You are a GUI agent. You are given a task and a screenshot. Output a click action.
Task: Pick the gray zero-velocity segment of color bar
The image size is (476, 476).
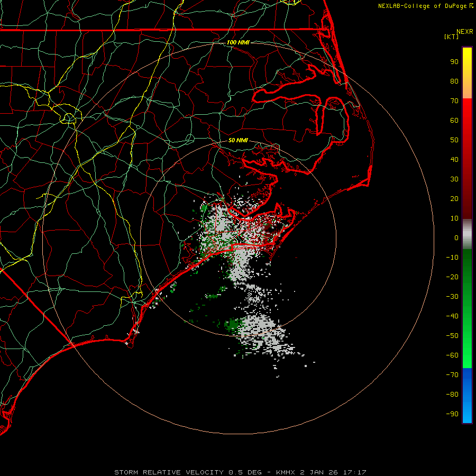tap(467, 234)
